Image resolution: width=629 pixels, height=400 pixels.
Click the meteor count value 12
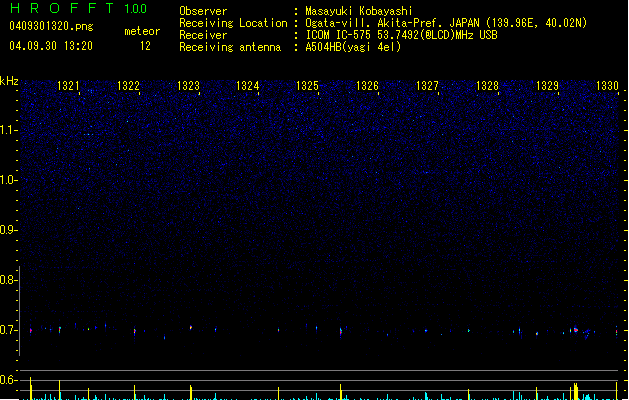click(145, 46)
